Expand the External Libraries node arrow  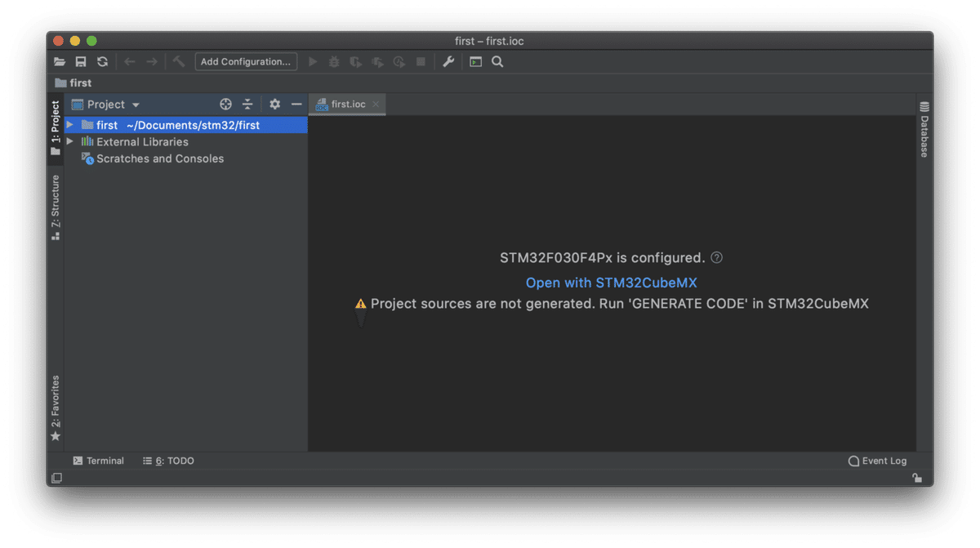tap(70, 142)
